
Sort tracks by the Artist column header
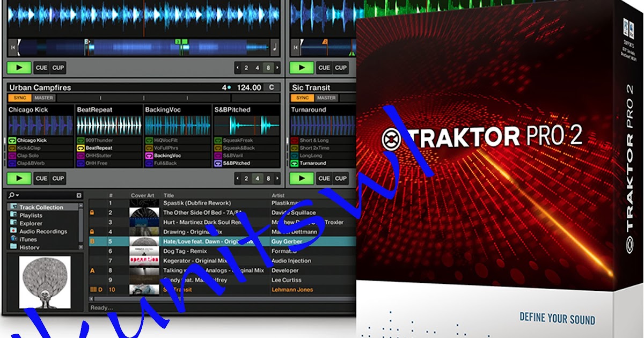(x=278, y=195)
